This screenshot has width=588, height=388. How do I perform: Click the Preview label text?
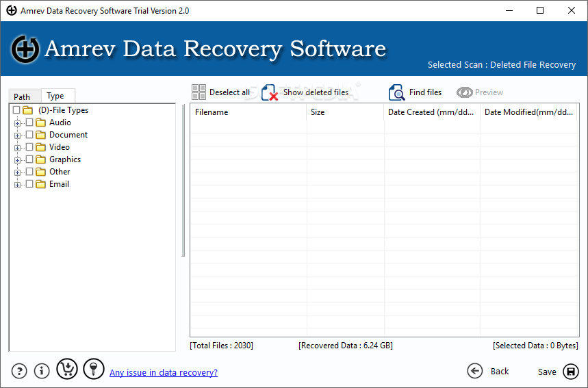[489, 92]
